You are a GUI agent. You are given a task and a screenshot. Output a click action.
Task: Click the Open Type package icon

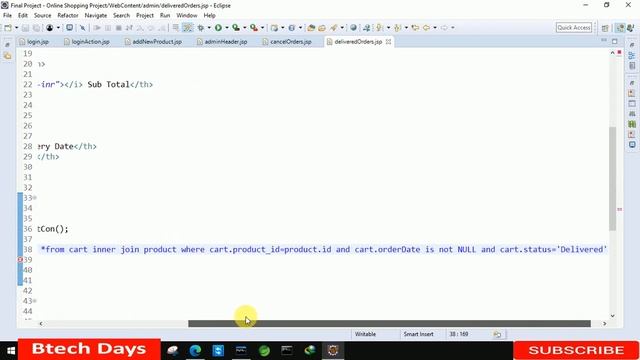click(311, 28)
